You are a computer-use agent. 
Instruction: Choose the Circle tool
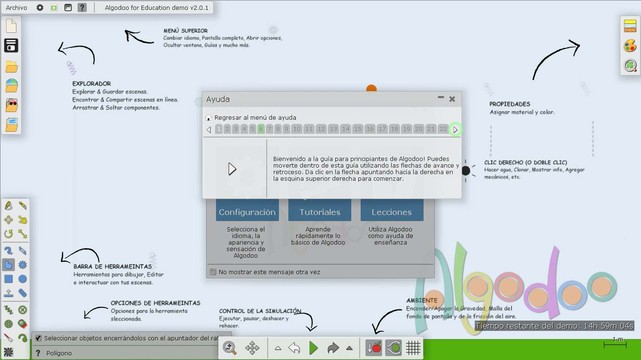(x=22, y=279)
